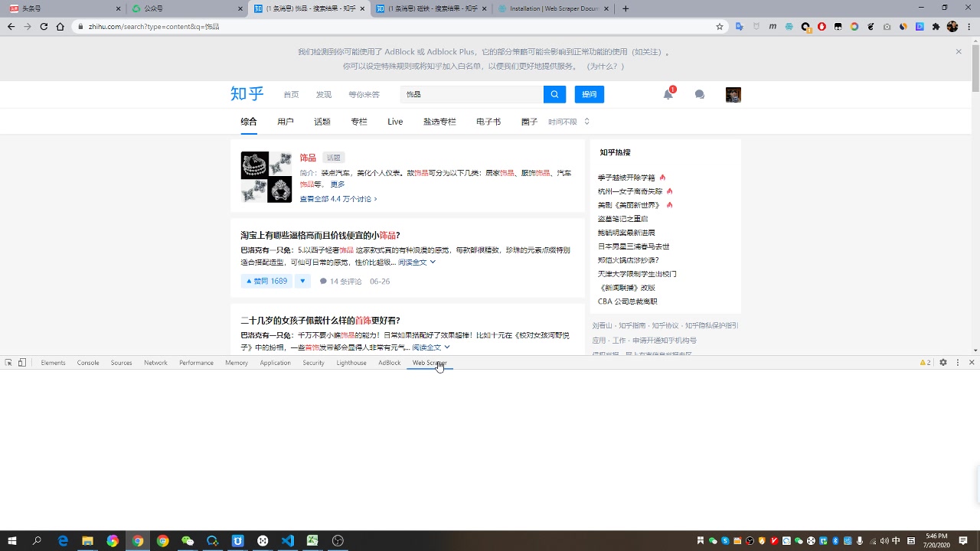
Task: Switch to the DevTools AdBlock tab
Action: (389, 363)
